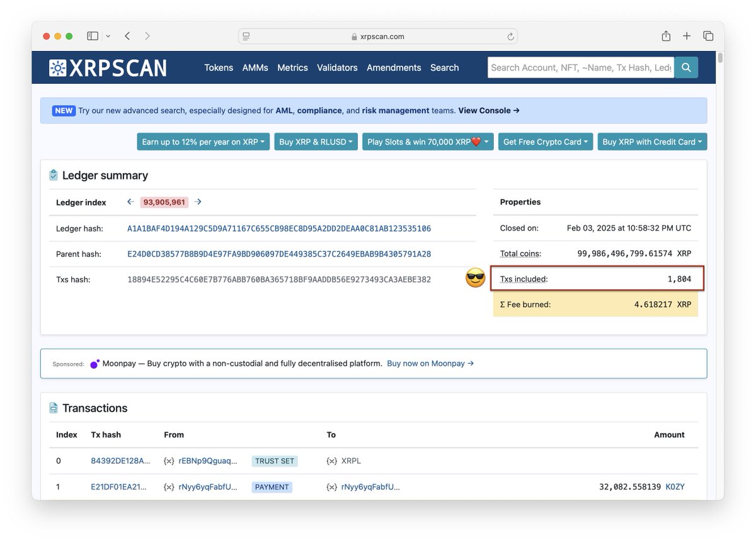Go forward in Safari history
Image resolution: width=756 pixels, height=542 pixels.
tap(147, 36)
